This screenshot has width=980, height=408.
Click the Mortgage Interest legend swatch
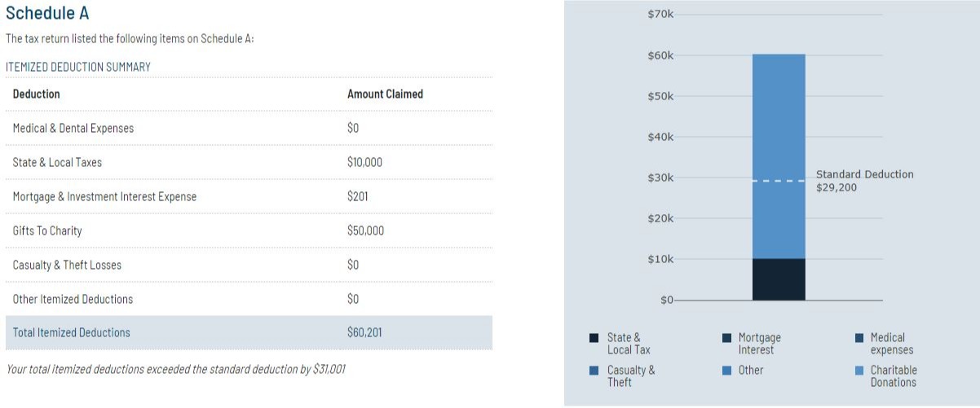click(x=726, y=338)
